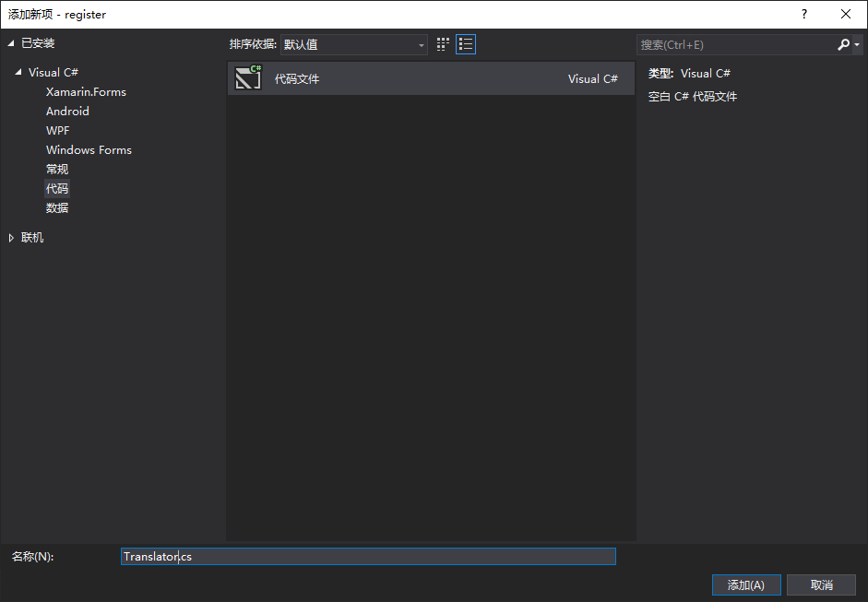Click the 搜索(Ctrl+E) search box
Screen dimensions: 868x602
point(719,43)
